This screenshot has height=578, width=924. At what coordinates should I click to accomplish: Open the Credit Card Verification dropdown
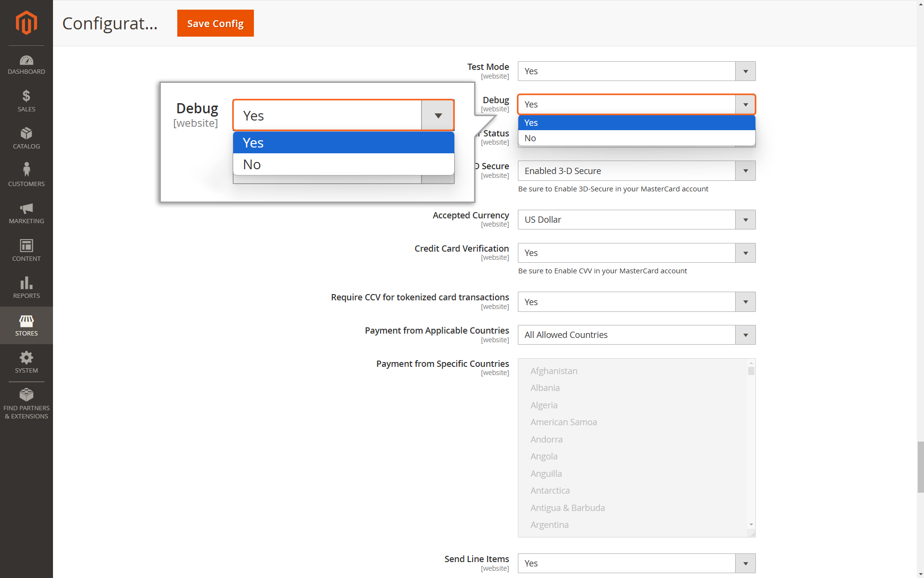coord(636,253)
